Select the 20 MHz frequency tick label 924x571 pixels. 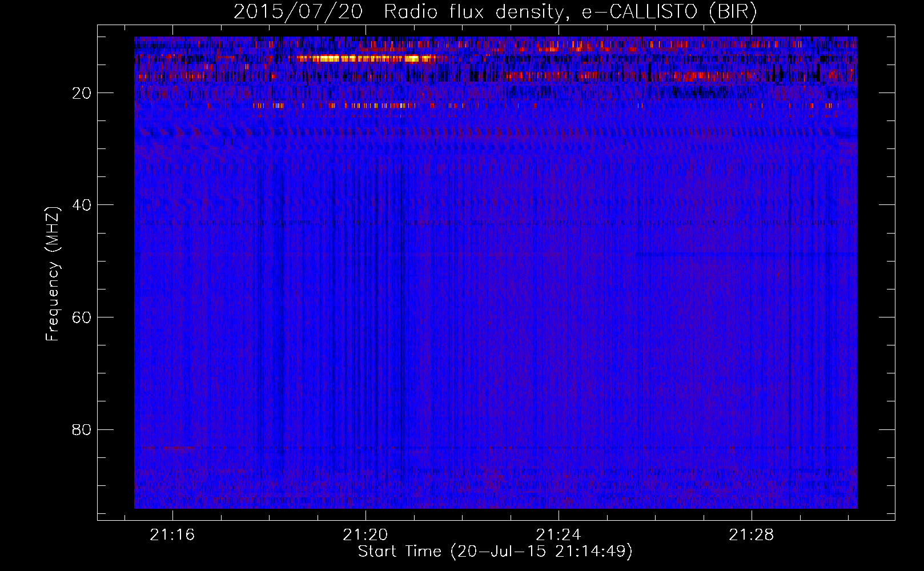pos(82,93)
